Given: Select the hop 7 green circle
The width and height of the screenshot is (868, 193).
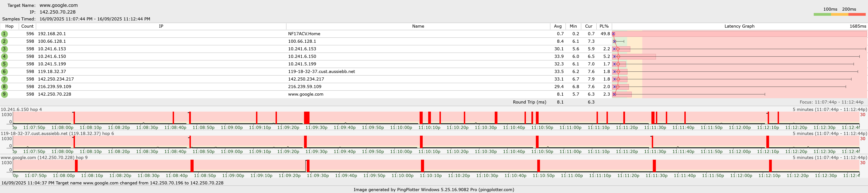Looking at the screenshot, I should coord(4,79).
